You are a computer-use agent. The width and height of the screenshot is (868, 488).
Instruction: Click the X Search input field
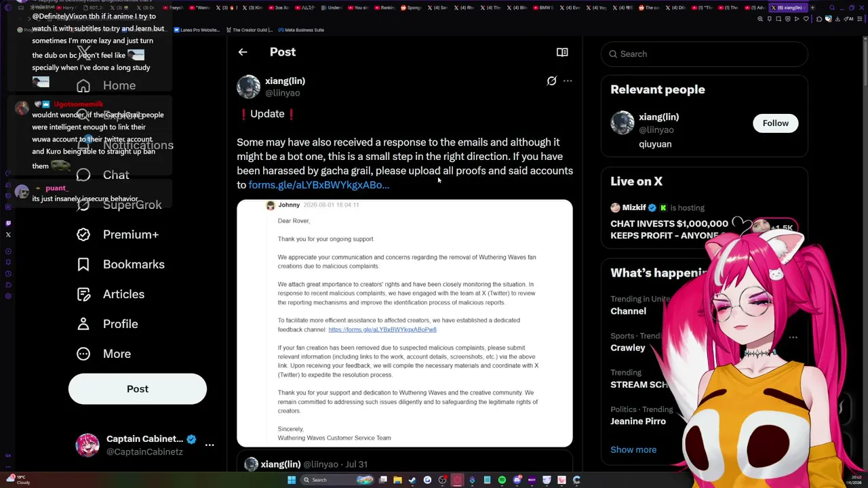704,54
